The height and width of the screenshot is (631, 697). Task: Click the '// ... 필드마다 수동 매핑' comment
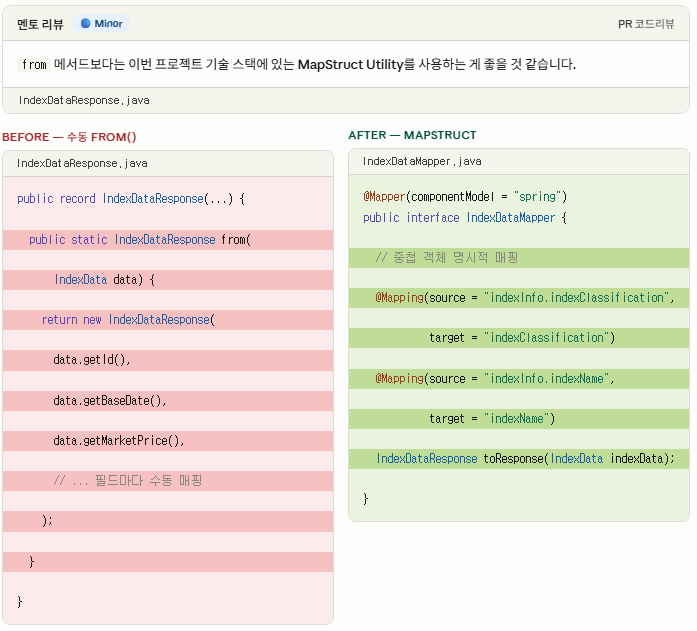168,481
